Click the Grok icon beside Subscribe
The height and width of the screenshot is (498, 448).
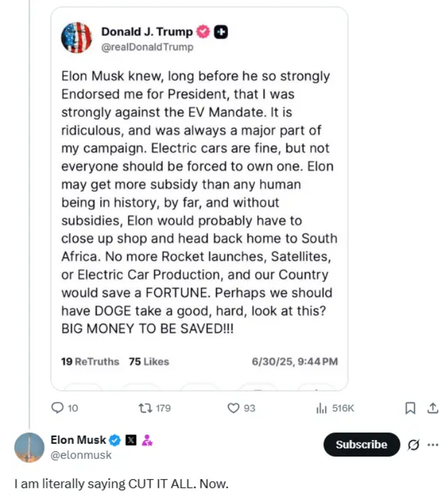[413, 444]
